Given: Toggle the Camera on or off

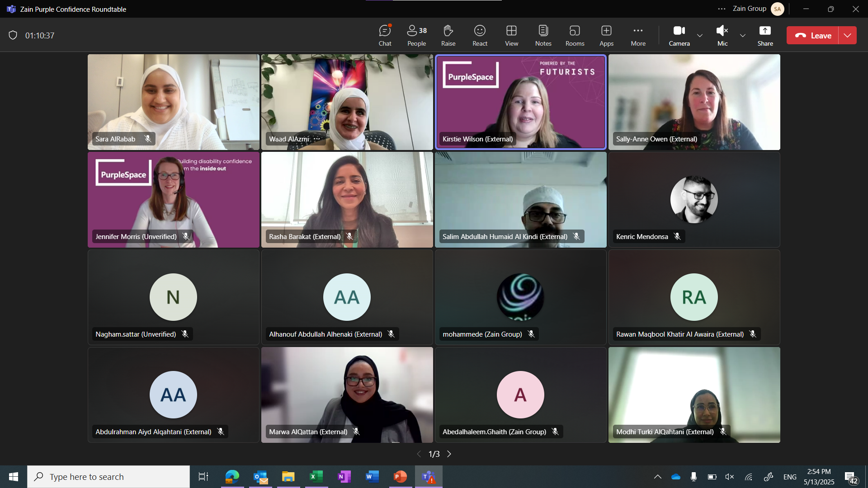Looking at the screenshot, I should click(x=679, y=35).
